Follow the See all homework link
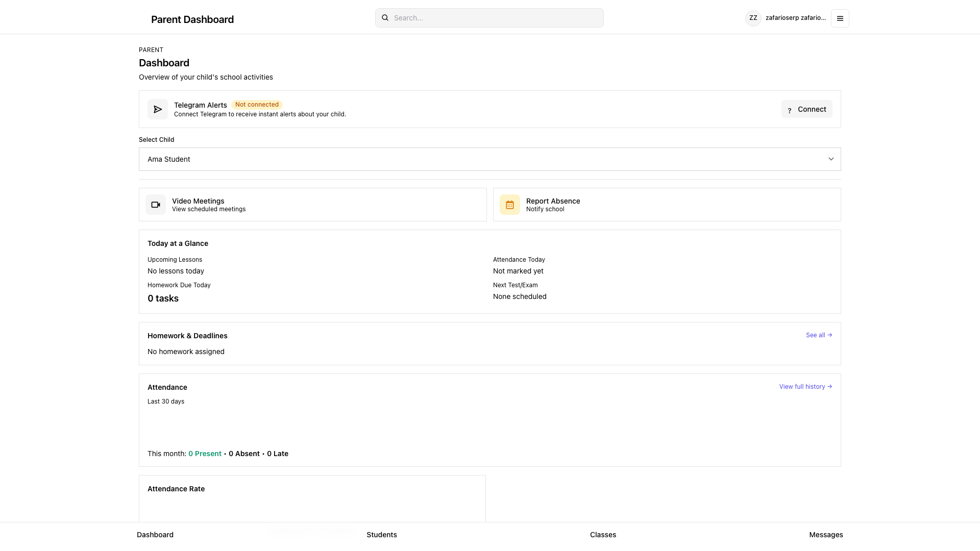The image size is (980, 551). pyautogui.click(x=819, y=335)
